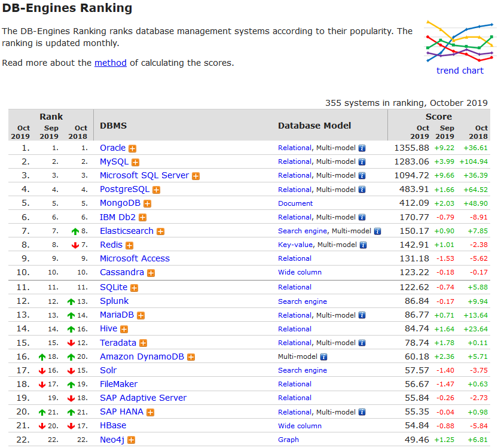Open the MySQL DBMS link
498x448 pixels.
(x=114, y=161)
